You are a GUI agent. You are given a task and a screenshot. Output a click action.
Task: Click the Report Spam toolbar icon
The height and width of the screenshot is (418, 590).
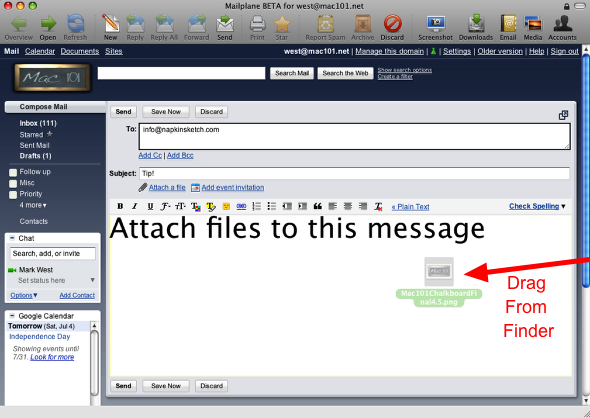click(325, 24)
